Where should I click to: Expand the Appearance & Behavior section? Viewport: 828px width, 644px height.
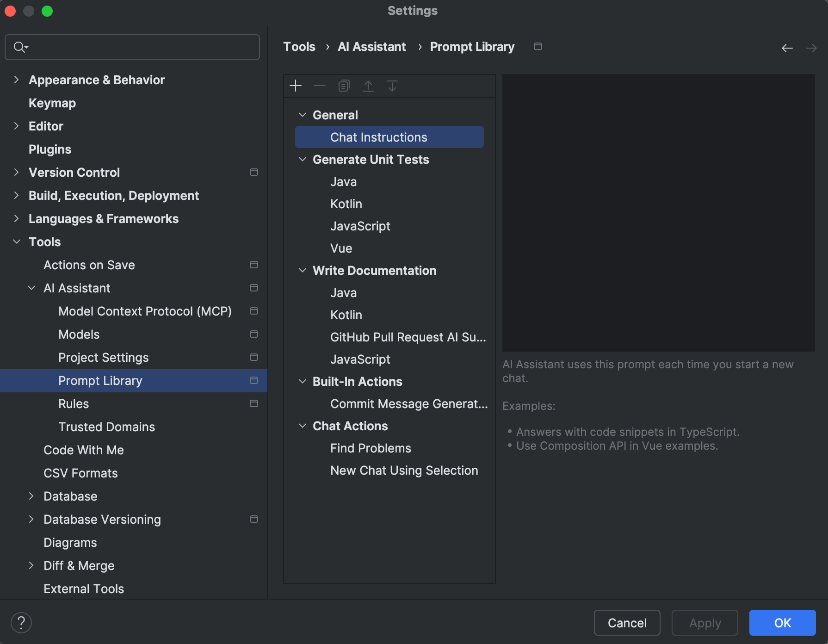[17, 80]
